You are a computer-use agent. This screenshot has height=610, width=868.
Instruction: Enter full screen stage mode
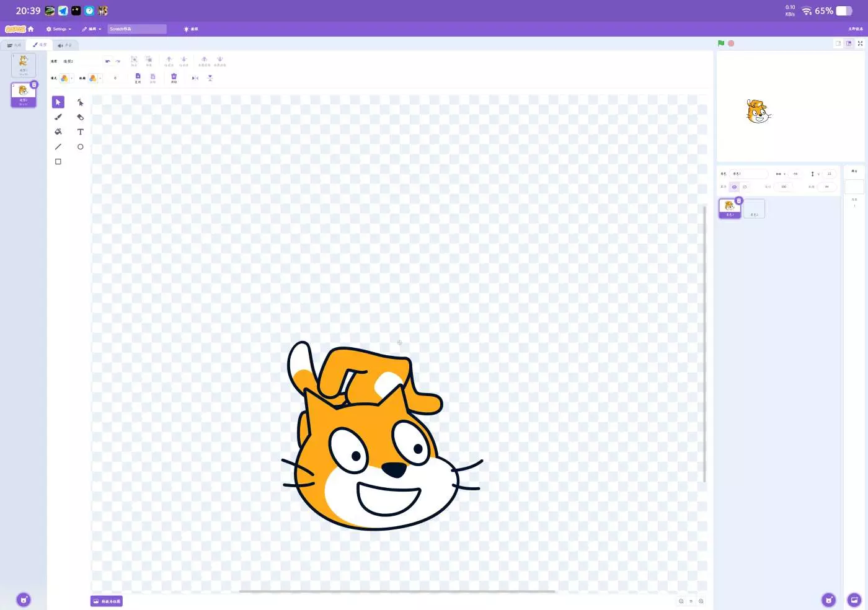click(x=860, y=43)
